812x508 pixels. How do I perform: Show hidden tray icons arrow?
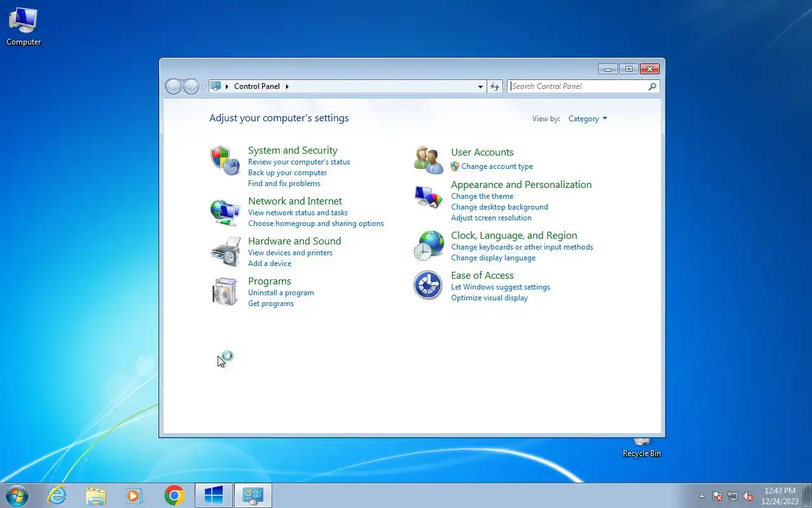tap(702, 496)
